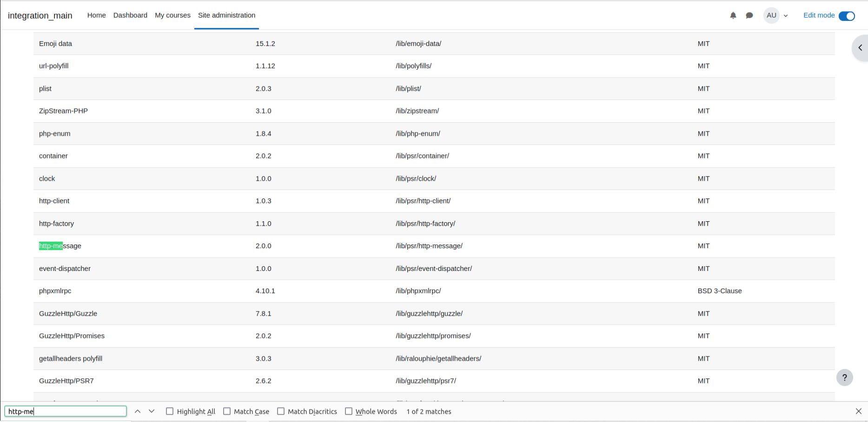868x422 pixels.
Task: Open the My courses menu item
Action: pyautogui.click(x=172, y=15)
